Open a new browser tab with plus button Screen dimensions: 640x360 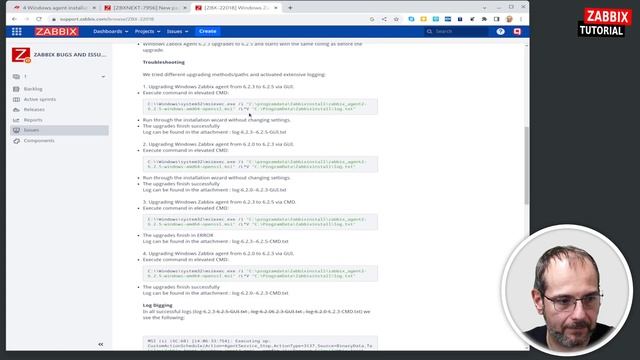(x=290, y=8)
